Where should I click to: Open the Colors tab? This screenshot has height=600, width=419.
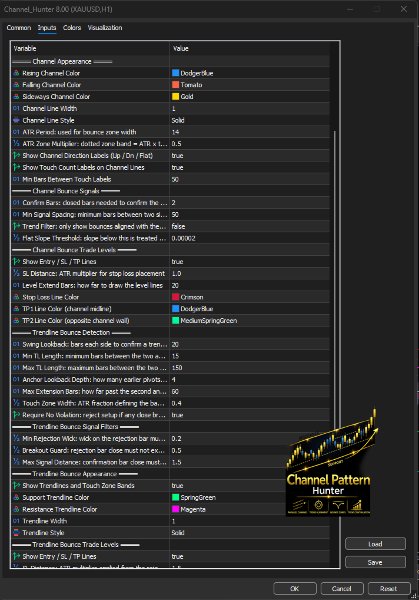tap(72, 28)
